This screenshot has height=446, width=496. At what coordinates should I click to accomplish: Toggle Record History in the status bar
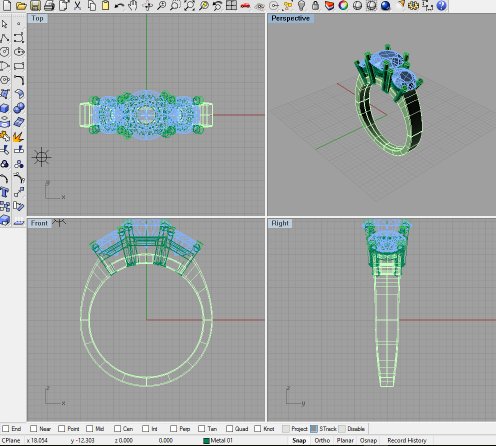click(x=407, y=440)
